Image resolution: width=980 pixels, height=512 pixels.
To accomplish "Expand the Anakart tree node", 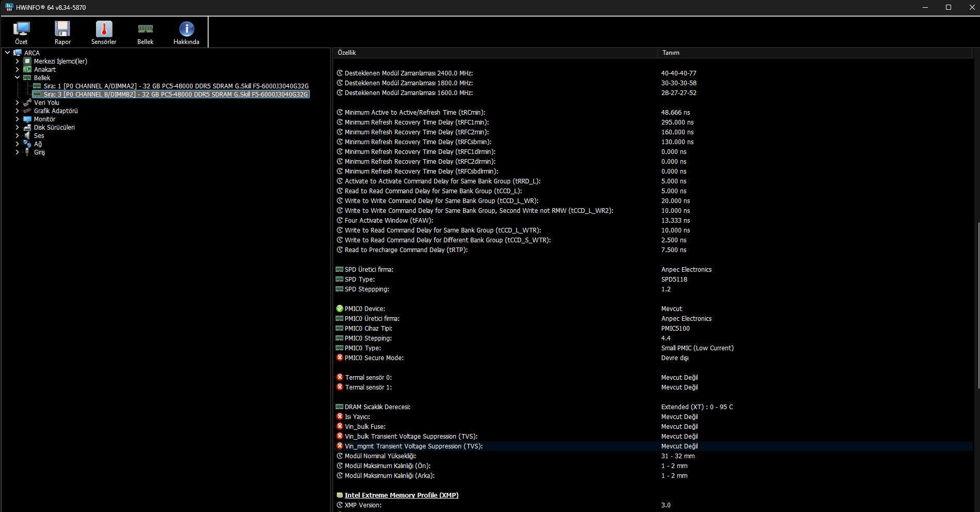I will click(17, 69).
